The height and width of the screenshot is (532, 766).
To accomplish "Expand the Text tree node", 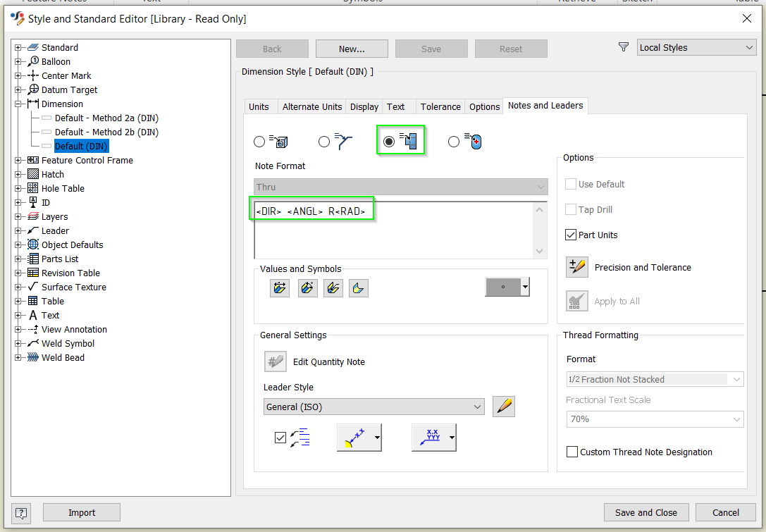I will point(18,315).
